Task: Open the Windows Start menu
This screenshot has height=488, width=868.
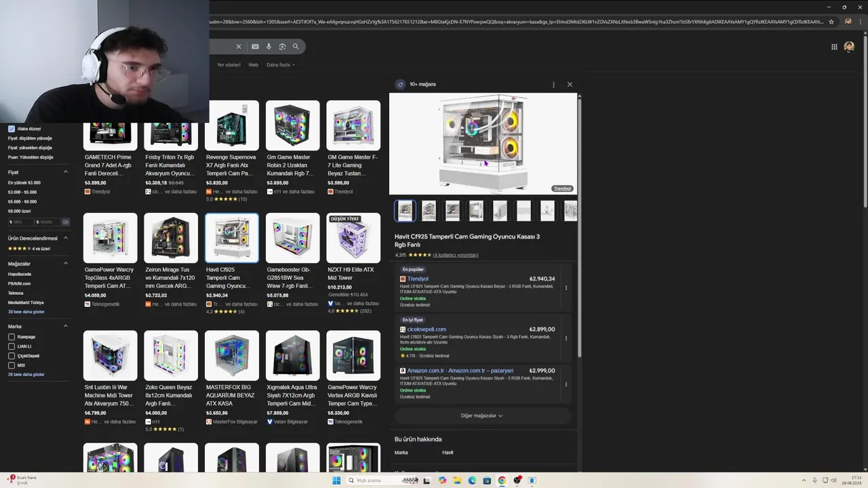Action: pos(336,481)
